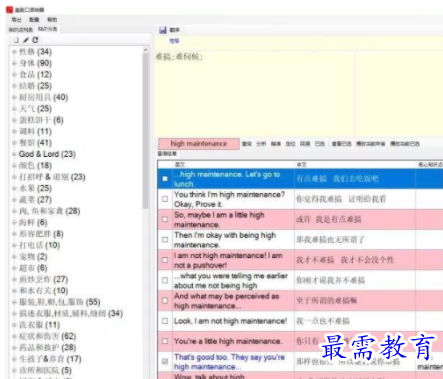Click the 中文 column header
This screenshot has height=379, width=443.
tap(301, 164)
